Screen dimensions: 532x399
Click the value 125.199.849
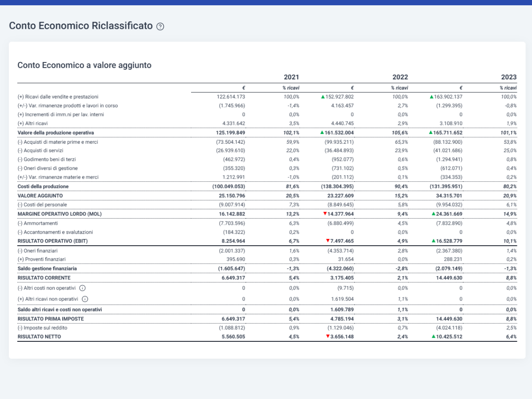pos(230,133)
